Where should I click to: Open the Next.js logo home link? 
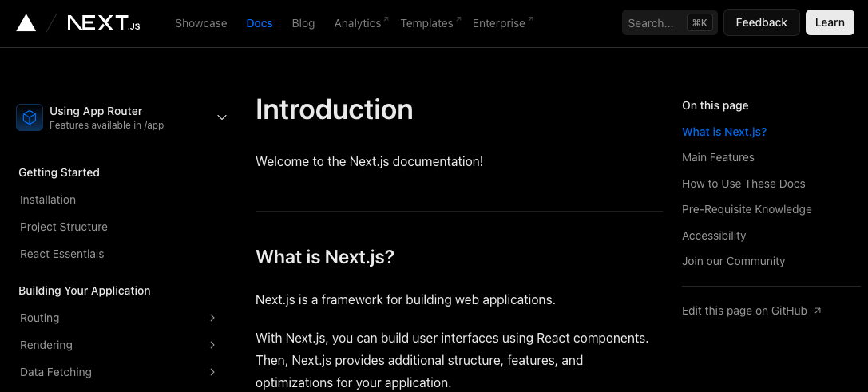[x=104, y=22]
